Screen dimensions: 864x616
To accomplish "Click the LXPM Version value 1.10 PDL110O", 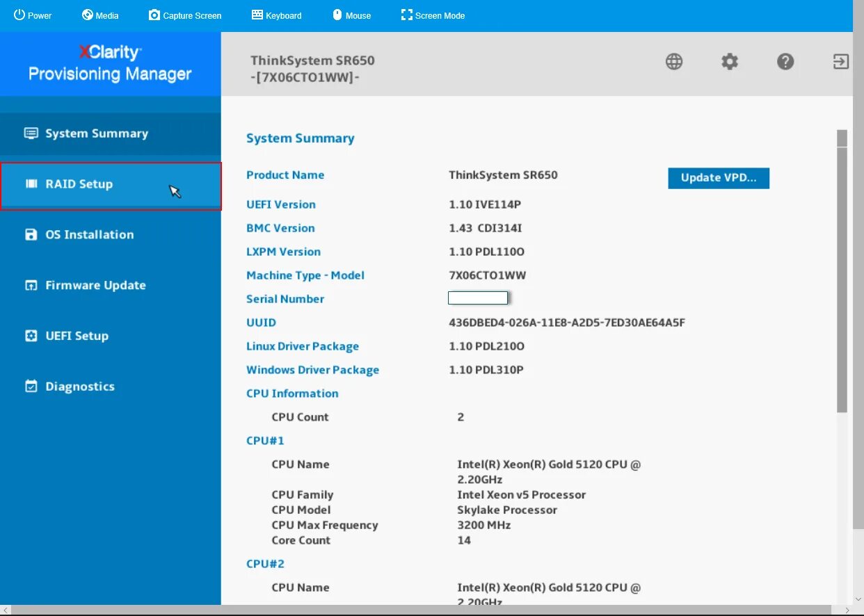I will point(487,252).
